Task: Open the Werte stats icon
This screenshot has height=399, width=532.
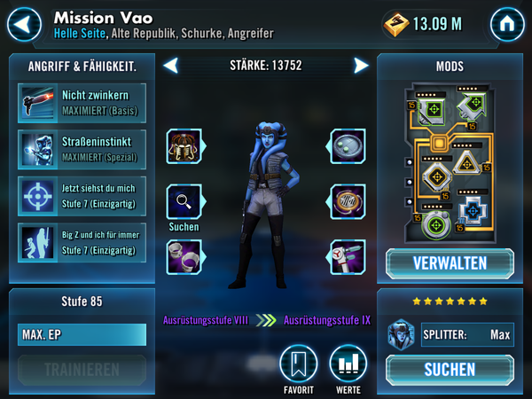Action: (348, 364)
